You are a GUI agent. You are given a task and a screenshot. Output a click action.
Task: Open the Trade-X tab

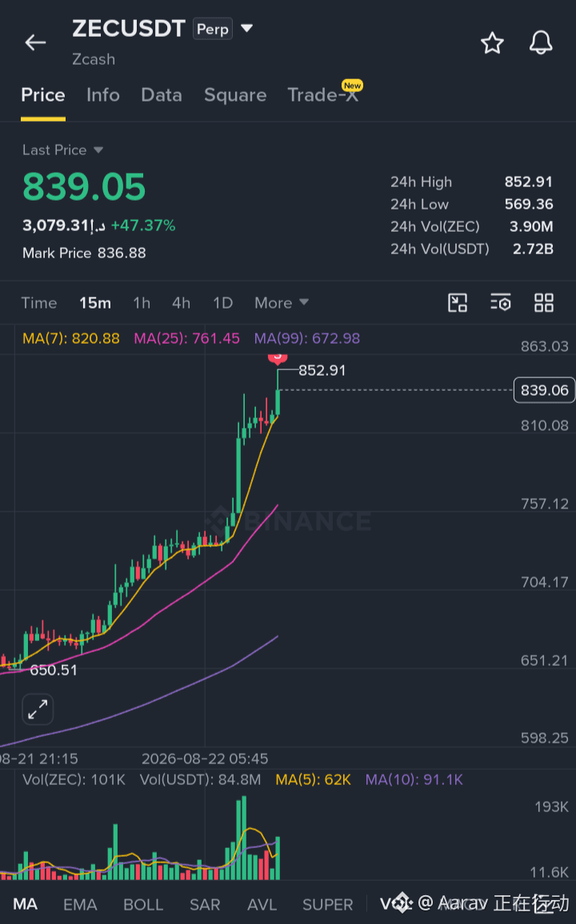(x=323, y=95)
